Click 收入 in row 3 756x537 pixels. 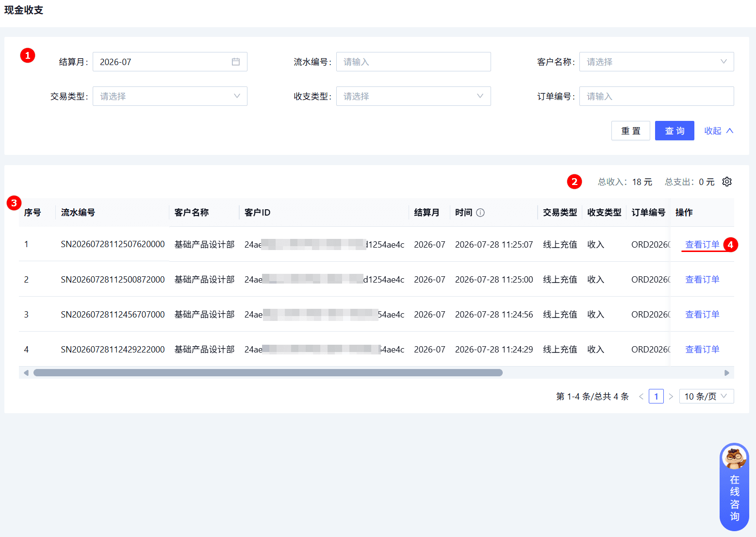pyautogui.click(x=595, y=314)
